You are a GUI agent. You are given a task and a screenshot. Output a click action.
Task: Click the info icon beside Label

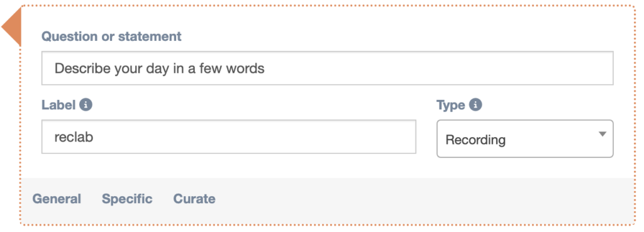(86, 105)
